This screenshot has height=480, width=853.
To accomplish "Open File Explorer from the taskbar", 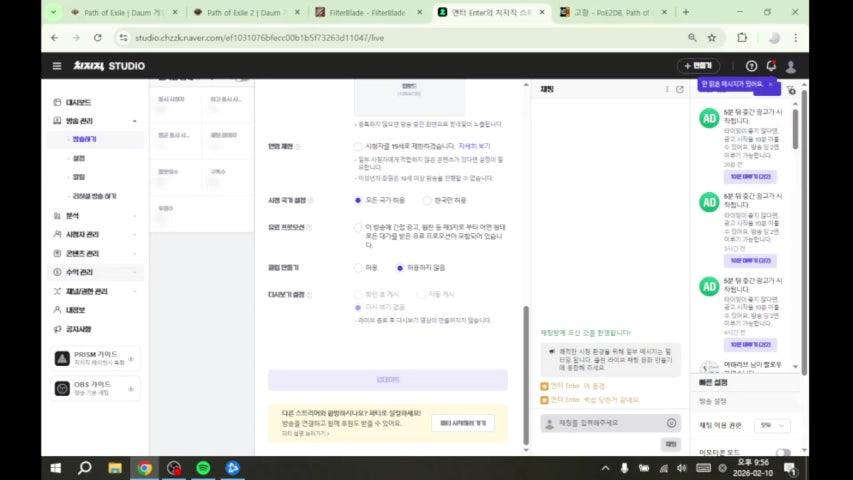I will (114, 467).
